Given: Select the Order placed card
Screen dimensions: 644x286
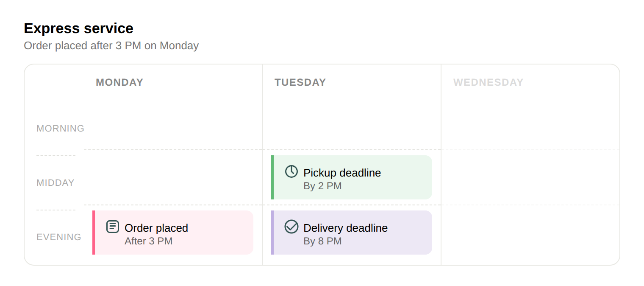Looking at the screenshot, I should coord(173,233).
